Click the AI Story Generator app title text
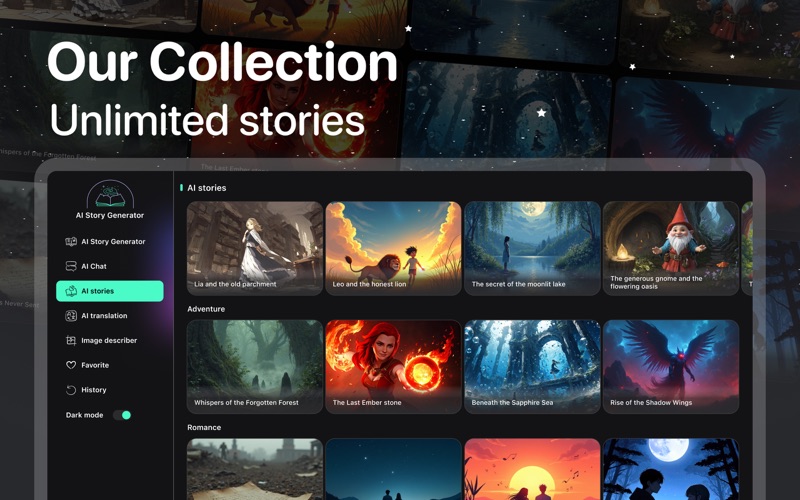The image size is (800, 500). pos(110,215)
